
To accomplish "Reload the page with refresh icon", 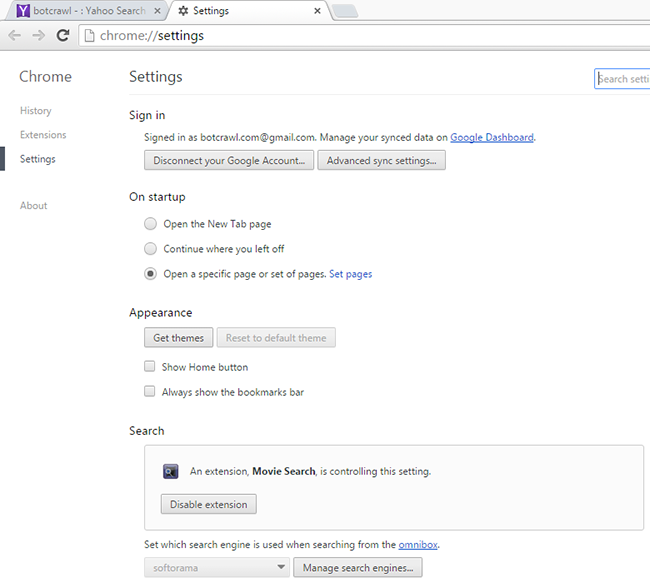I will 63,36.
